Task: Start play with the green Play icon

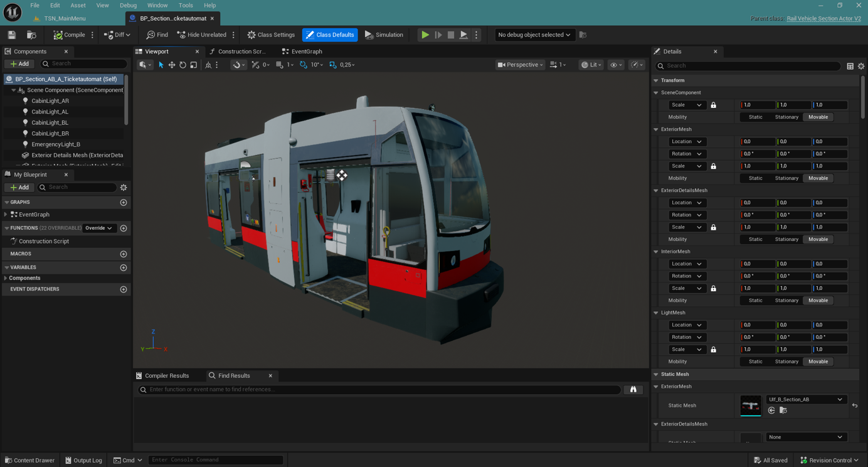Action: pos(425,35)
